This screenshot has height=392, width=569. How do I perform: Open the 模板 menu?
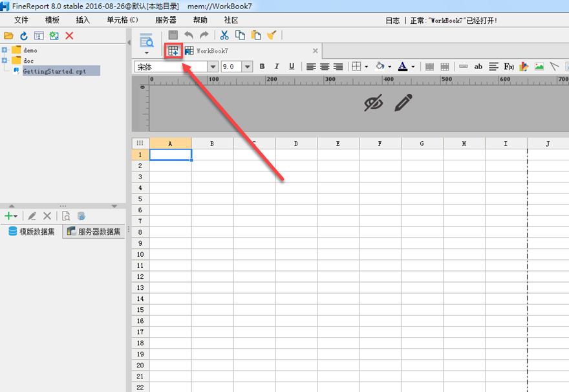[x=52, y=20]
